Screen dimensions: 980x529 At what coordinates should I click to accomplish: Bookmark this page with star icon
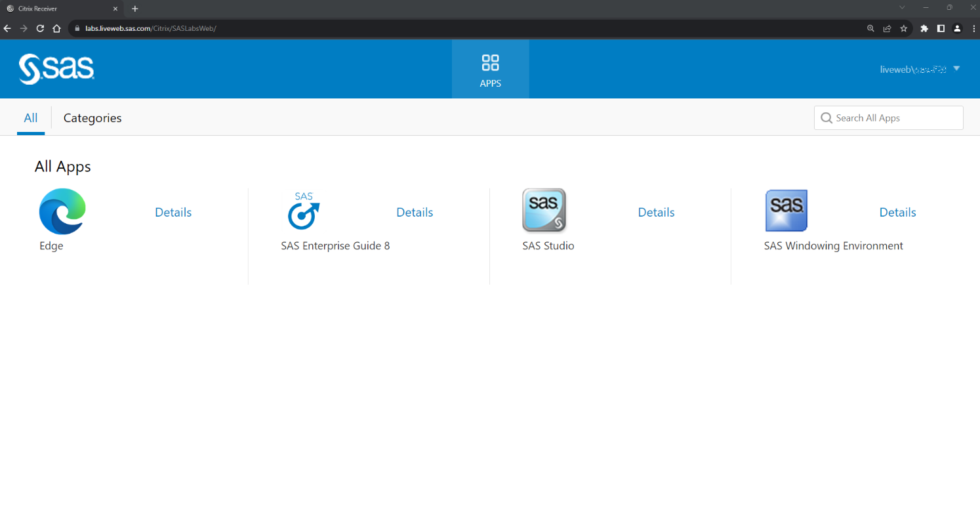click(903, 28)
